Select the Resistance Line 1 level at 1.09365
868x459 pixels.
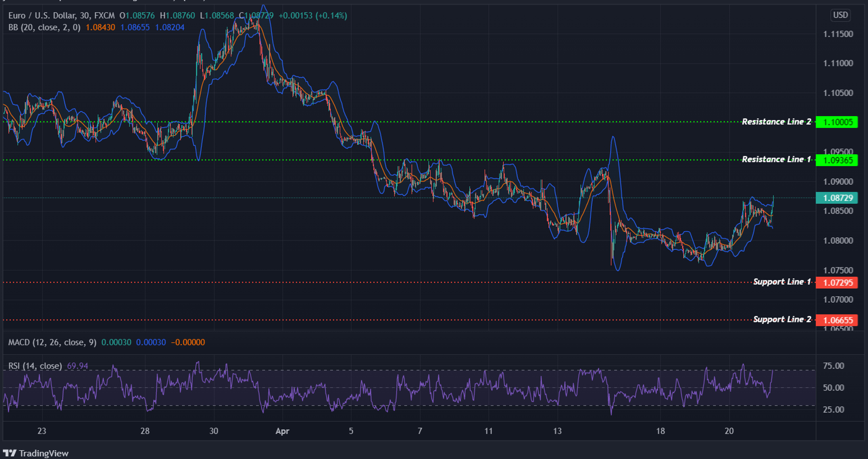point(837,160)
